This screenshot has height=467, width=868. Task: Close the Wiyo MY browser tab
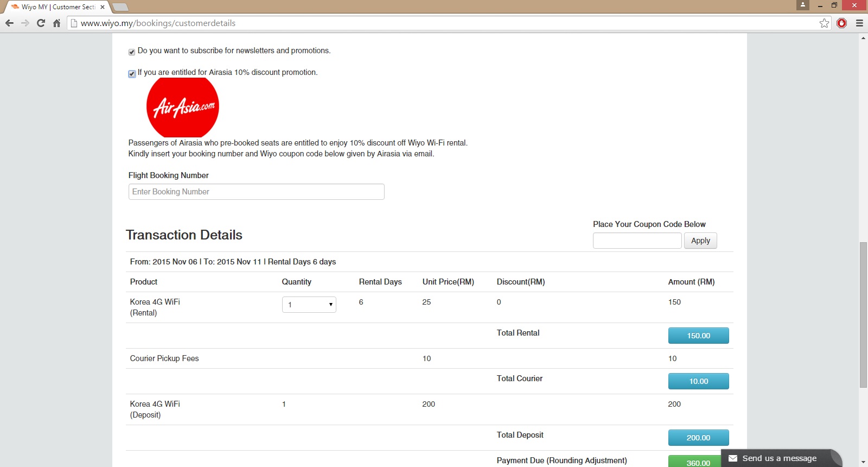point(103,7)
